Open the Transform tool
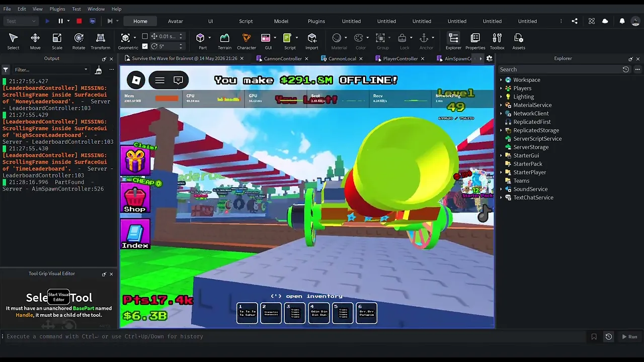This screenshot has width=644, height=362. [100, 41]
